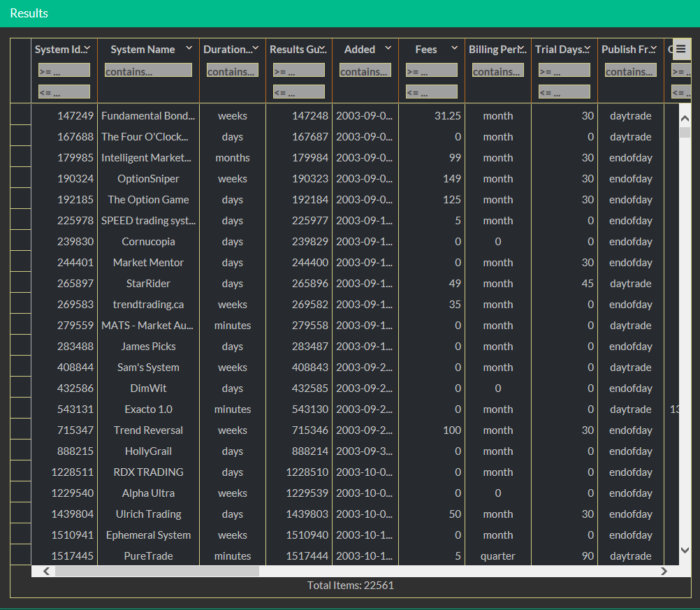Click system id 269583 cell
This screenshot has height=610, width=700.
pos(64,305)
